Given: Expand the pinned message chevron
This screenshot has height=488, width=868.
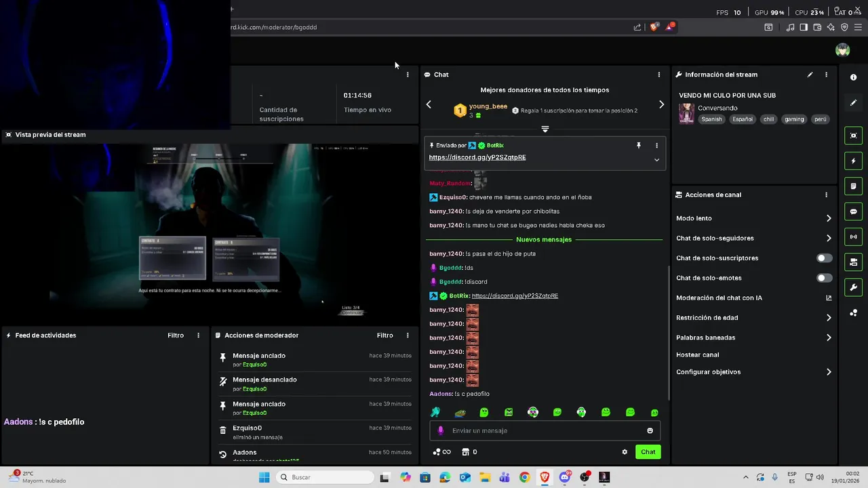Looking at the screenshot, I should tap(656, 160).
